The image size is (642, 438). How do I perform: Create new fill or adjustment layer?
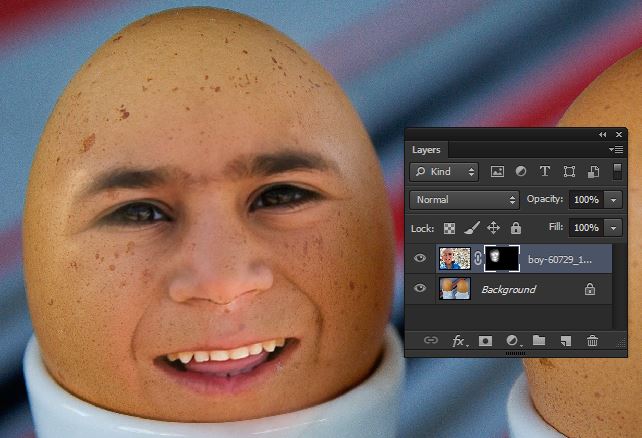click(513, 341)
